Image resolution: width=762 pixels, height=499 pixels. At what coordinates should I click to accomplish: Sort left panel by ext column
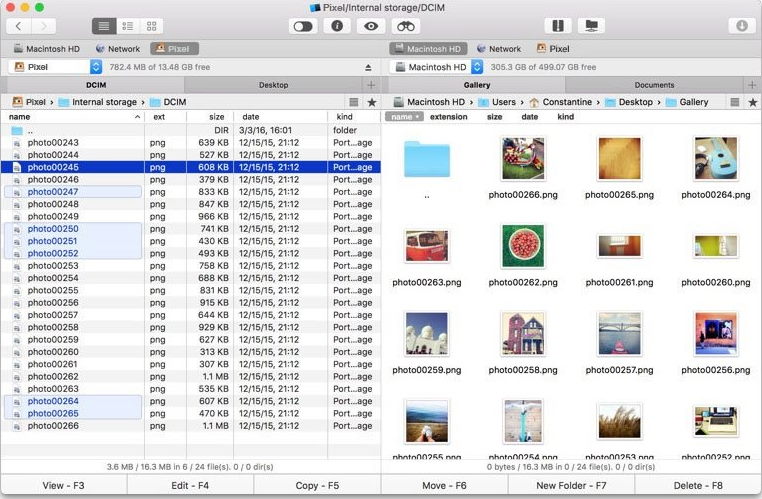pyautogui.click(x=165, y=117)
